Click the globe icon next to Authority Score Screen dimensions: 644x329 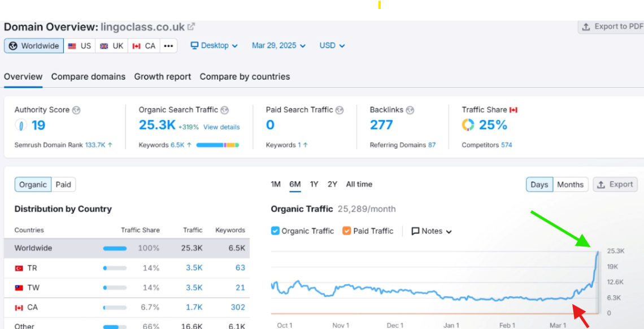pyautogui.click(x=76, y=110)
